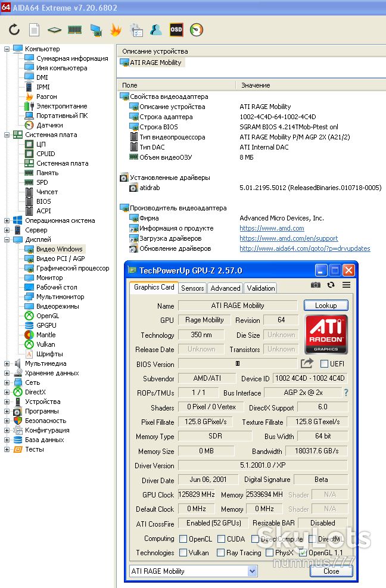Launch the flame stability test icon
The height and width of the screenshot is (588, 386).
116,30
